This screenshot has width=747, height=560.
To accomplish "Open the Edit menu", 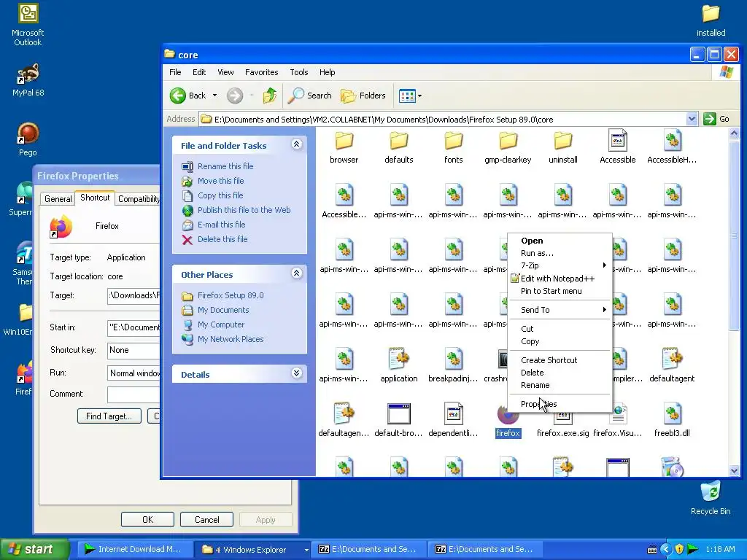I will [x=199, y=72].
